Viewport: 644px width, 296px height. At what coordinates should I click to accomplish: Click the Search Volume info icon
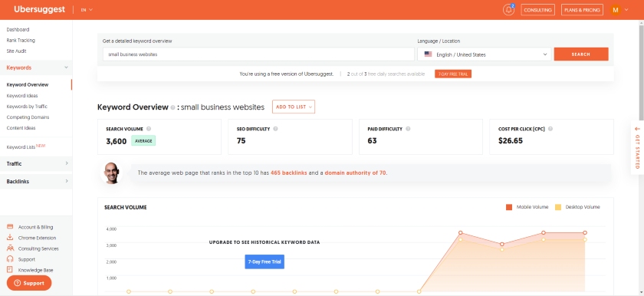(149, 129)
